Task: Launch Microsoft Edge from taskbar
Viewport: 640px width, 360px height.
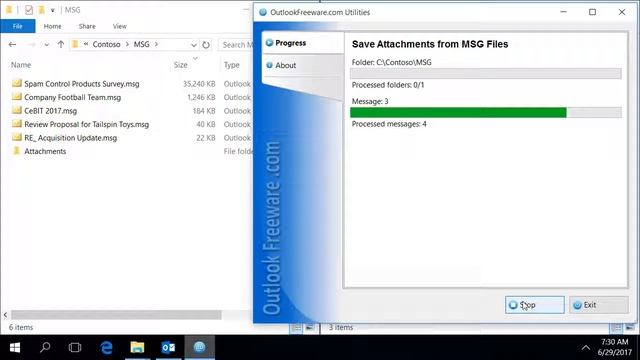Action: (x=107, y=347)
